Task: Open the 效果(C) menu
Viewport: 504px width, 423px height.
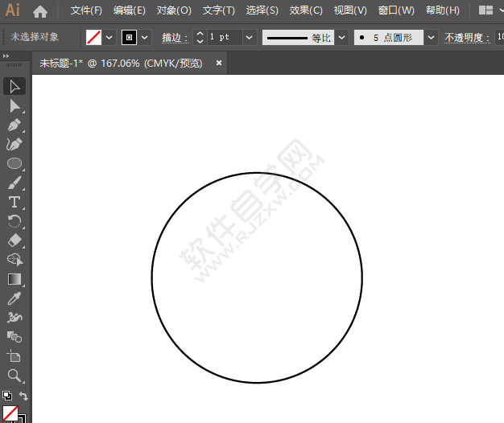Action: click(x=306, y=10)
